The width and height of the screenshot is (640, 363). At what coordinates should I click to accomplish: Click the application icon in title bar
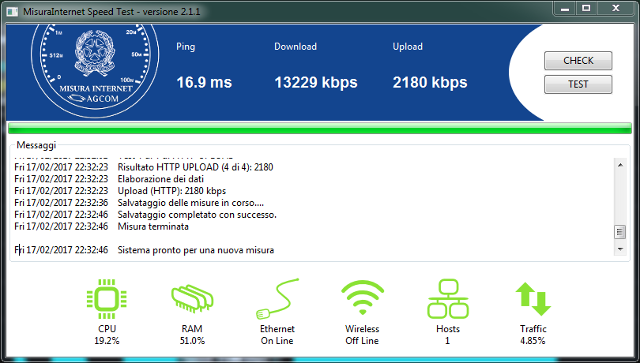pyautogui.click(x=12, y=11)
